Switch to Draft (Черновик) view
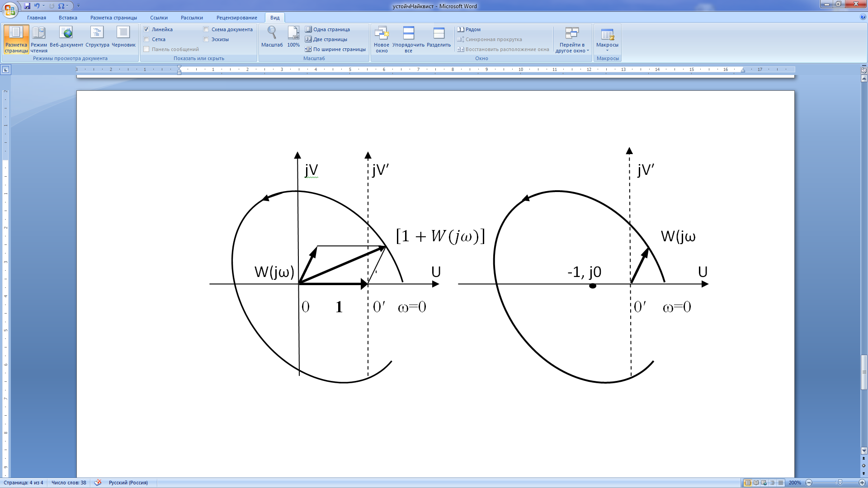This screenshot has height=488, width=868. point(123,37)
